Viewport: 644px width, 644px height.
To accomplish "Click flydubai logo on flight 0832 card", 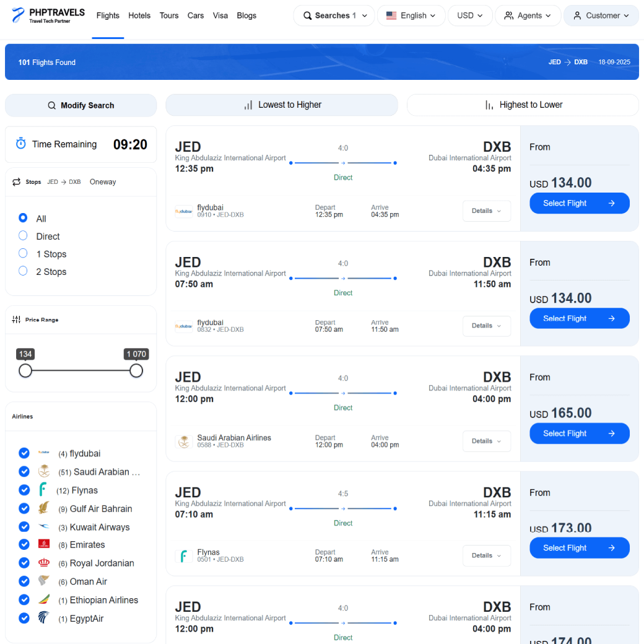I will (183, 326).
